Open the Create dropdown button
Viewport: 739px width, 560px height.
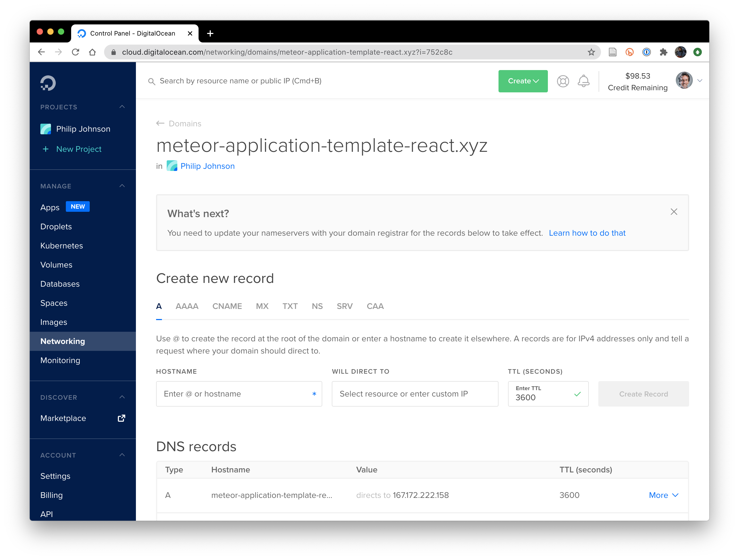(523, 81)
